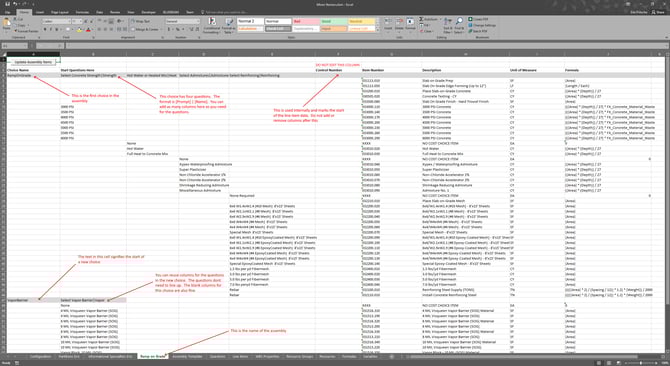670x366 pixels.
Task: Expand the font name dropdown
Action: (68, 21)
